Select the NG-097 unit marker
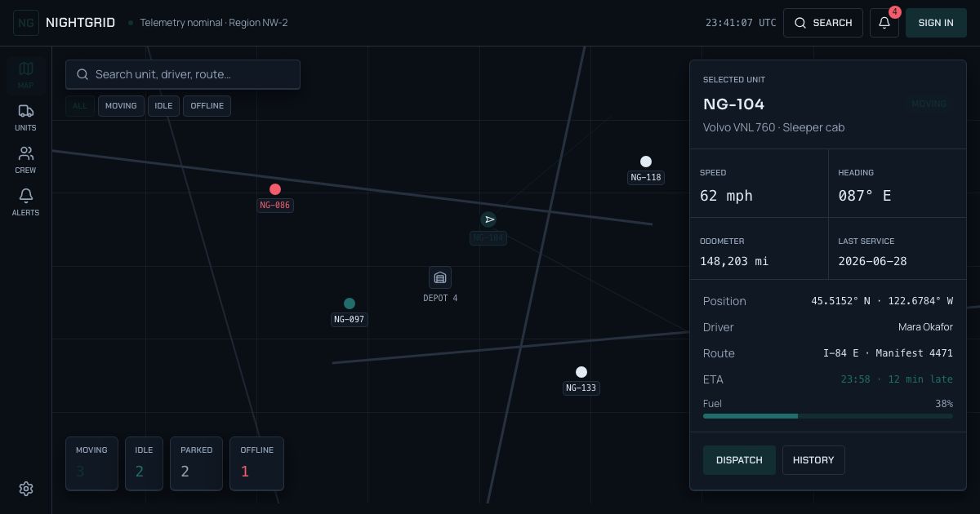Viewport: 980px width, 514px height. [350, 304]
